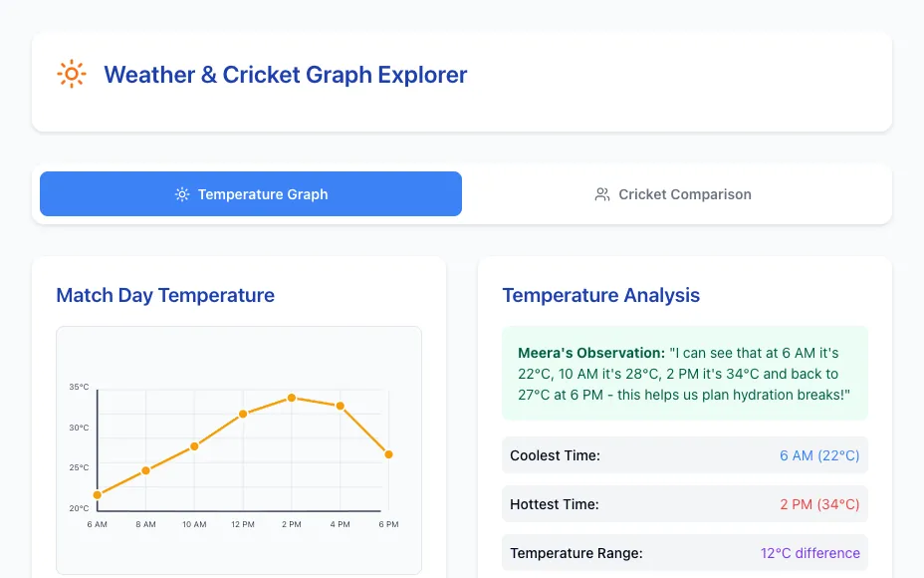Image resolution: width=924 pixels, height=578 pixels.
Task: Switch to the Cricket Comparison tab
Action: tap(672, 194)
